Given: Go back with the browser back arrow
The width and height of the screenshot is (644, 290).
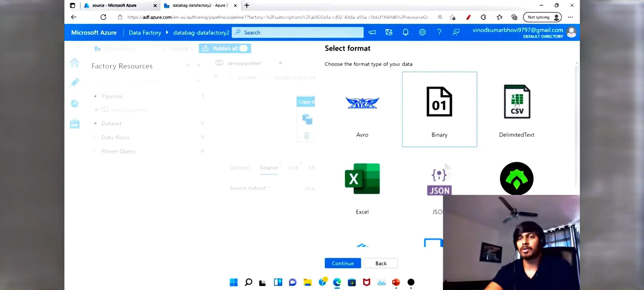Looking at the screenshot, I should (x=74, y=17).
